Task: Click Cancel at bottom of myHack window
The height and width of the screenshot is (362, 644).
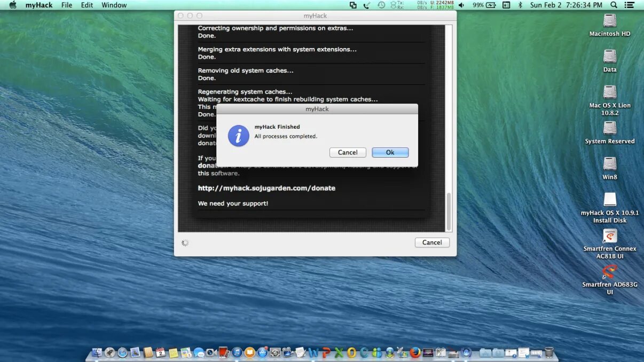Action: [x=432, y=242]
